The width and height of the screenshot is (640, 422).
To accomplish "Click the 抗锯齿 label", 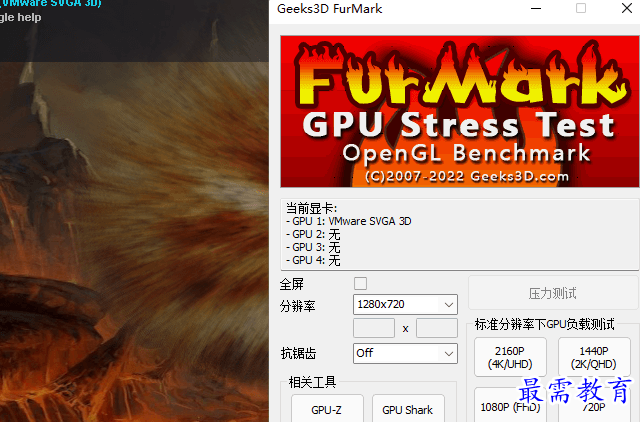I will (x=298, y=353).
